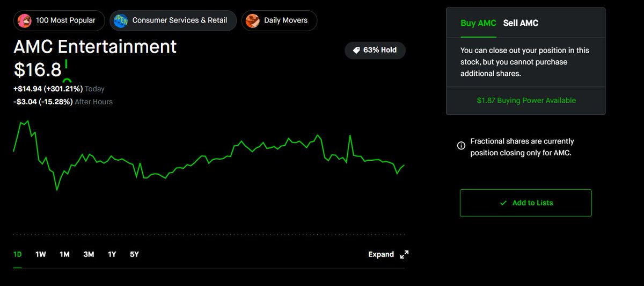Select the 5Y chart range
This screenshot has width=644, height=286.
click(x=134, y=254)
